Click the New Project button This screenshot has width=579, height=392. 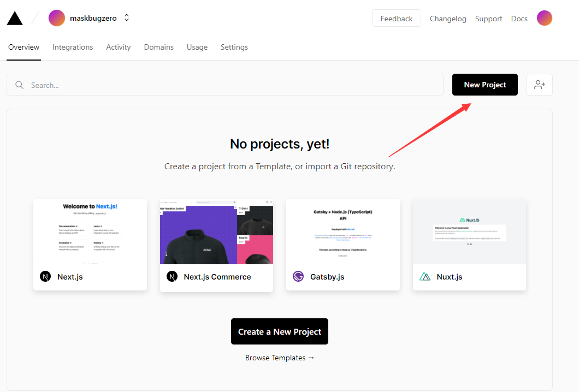tap(485, 85)
